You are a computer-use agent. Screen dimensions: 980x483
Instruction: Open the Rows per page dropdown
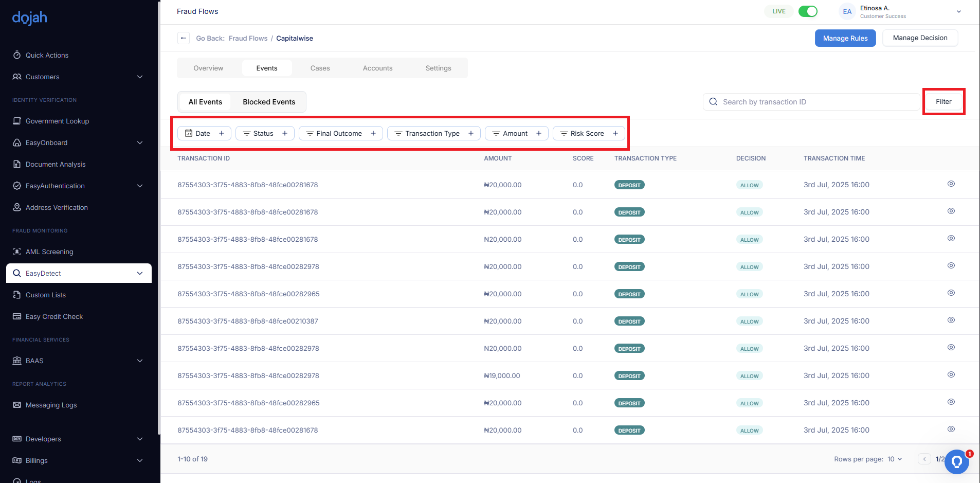click(x=895, y=459)
